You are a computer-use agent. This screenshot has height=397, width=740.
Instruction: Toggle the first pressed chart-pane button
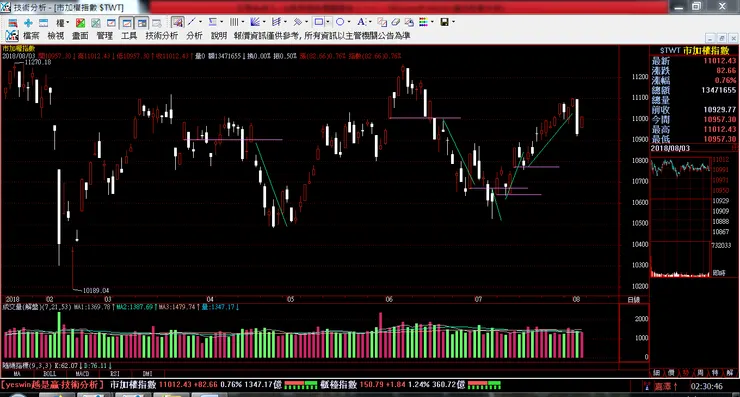(x=126, y=23)
